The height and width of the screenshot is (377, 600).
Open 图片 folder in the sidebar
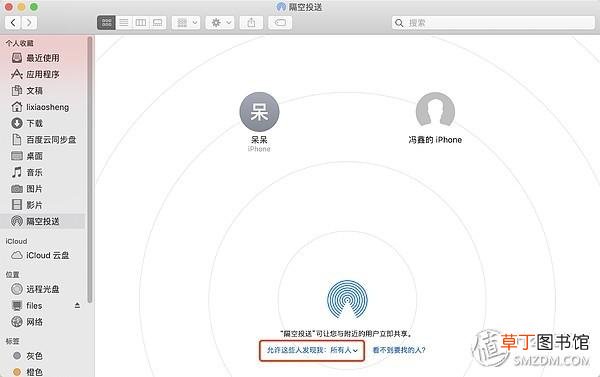[42, 189]
